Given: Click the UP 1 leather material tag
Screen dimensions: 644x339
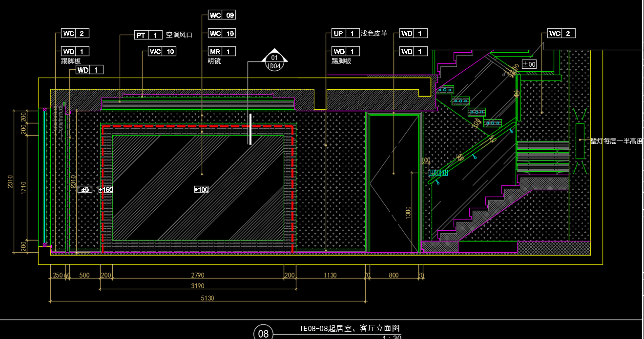Looking at the screenshot, I should [x=345, y=33].
